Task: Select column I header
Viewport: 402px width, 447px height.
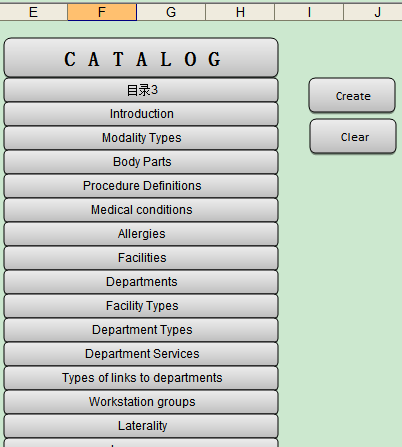Action: (x=309, y=12)
